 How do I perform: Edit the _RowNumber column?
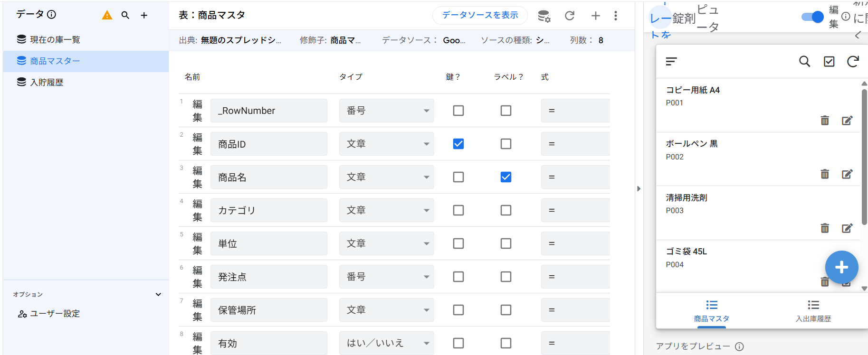pyautogui.click(x=197, y=111)
